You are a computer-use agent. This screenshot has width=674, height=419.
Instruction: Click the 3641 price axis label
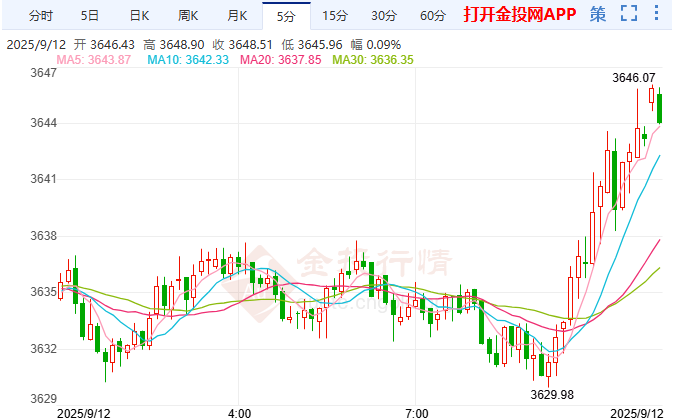tap(43, 179)
